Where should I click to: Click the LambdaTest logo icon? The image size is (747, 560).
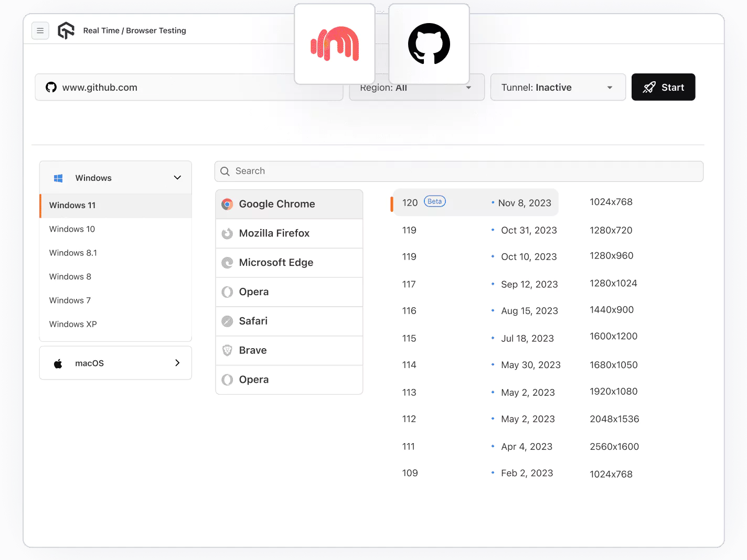pos(66,31)
